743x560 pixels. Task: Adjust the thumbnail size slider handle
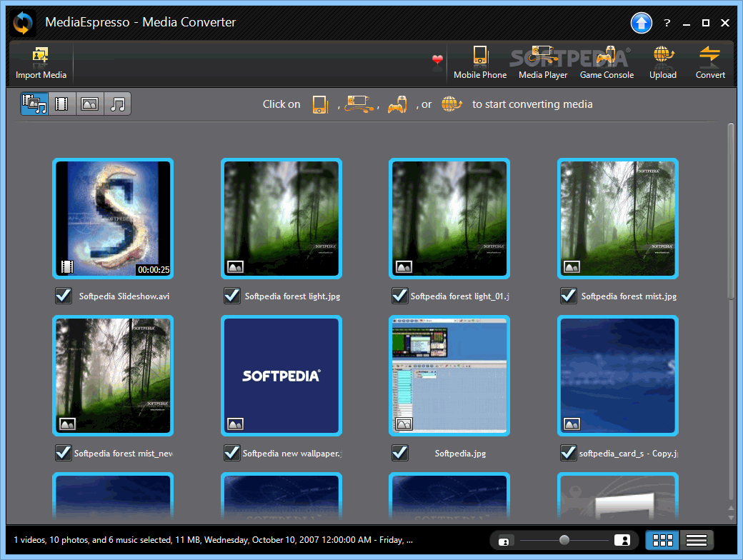[564, 540]
